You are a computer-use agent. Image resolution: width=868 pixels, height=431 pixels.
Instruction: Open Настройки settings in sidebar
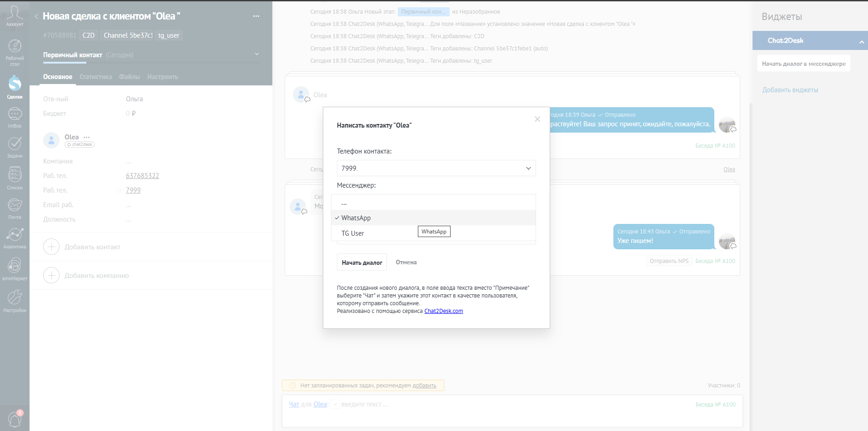point(15,300)
